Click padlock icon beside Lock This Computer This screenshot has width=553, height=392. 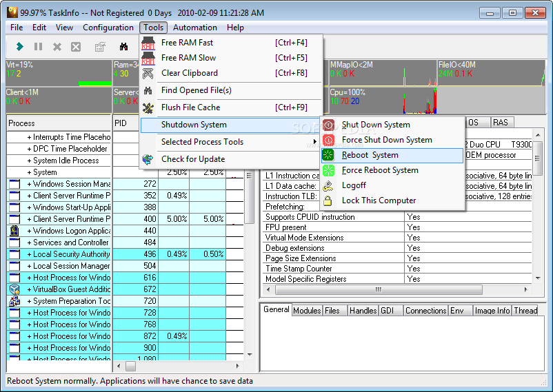(328, 200)
